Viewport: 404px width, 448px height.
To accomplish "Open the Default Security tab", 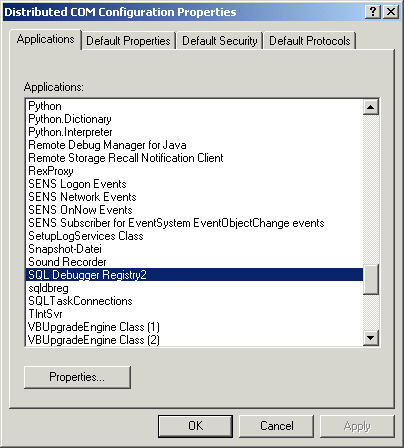I will coord(220,41).
